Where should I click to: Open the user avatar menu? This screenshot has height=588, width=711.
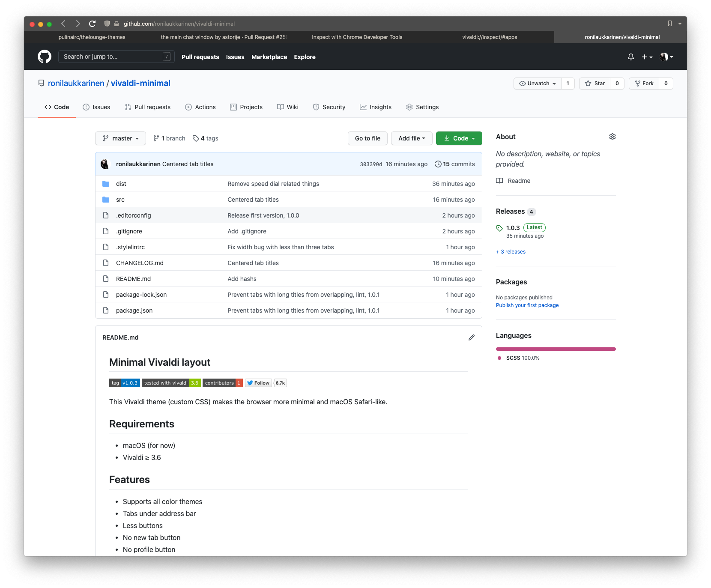666,57
